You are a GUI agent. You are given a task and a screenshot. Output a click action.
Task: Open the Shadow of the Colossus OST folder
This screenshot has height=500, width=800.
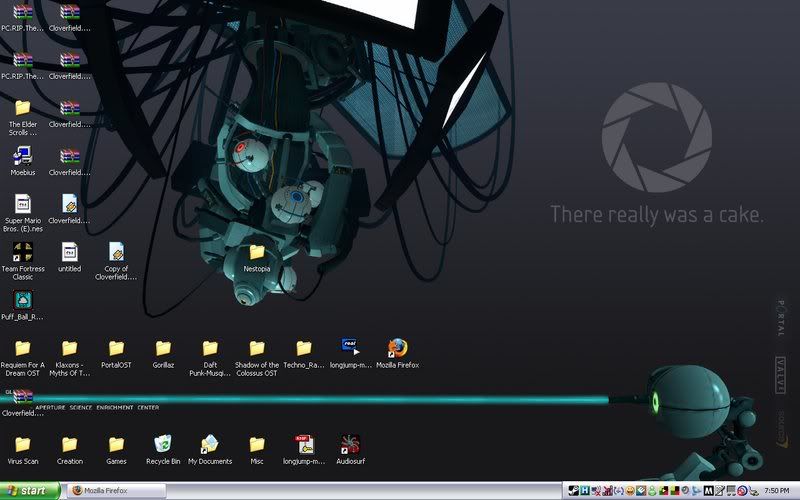click(257, 348)
